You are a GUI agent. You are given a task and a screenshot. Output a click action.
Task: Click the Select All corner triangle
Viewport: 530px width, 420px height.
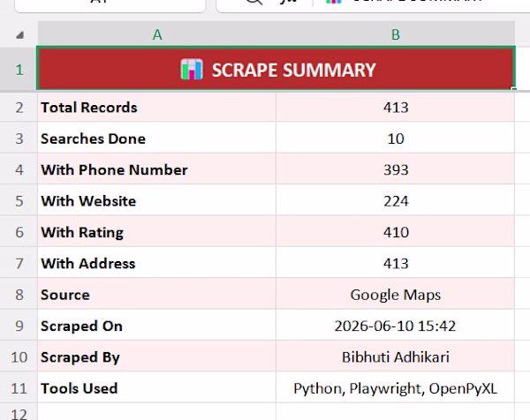[x=20, y=34]
